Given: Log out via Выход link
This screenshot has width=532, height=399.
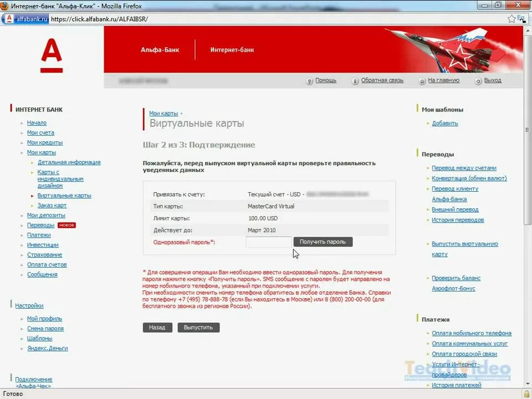Looking at the screenshot, I should tap(493, 80).
